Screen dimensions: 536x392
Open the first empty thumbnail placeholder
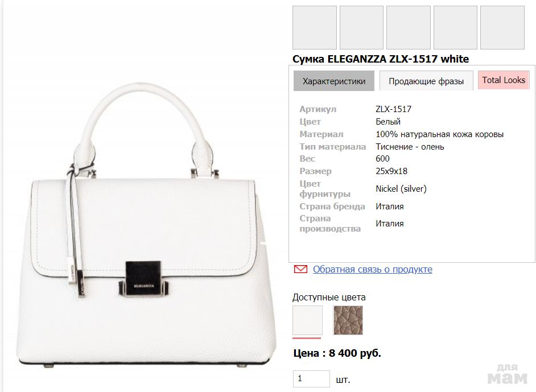coord(315,27)
